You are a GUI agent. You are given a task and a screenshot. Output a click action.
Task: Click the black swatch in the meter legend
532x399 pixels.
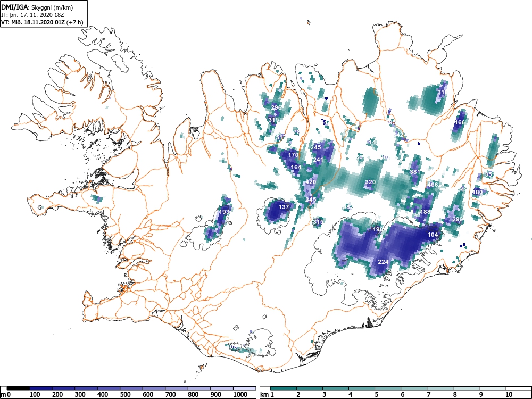(18, 388)
